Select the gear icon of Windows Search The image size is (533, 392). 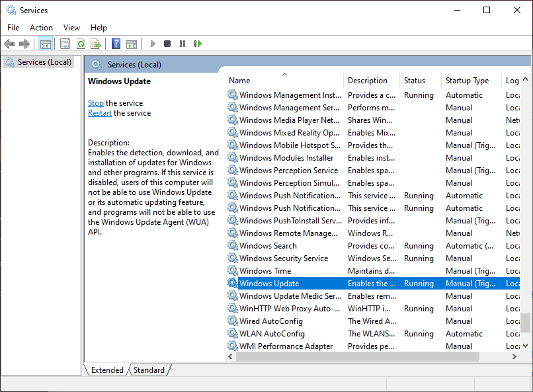pos(233,245)
